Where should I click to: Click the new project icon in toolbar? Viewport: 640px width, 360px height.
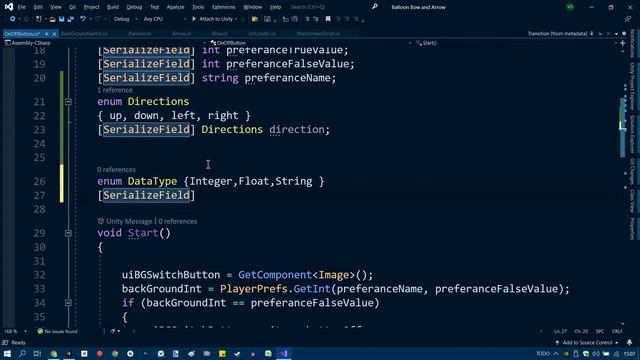39,19
